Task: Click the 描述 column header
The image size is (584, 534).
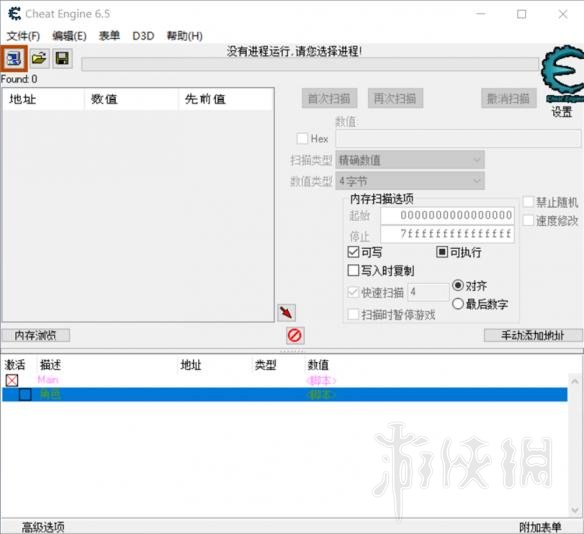Action: tap(50, 365)
